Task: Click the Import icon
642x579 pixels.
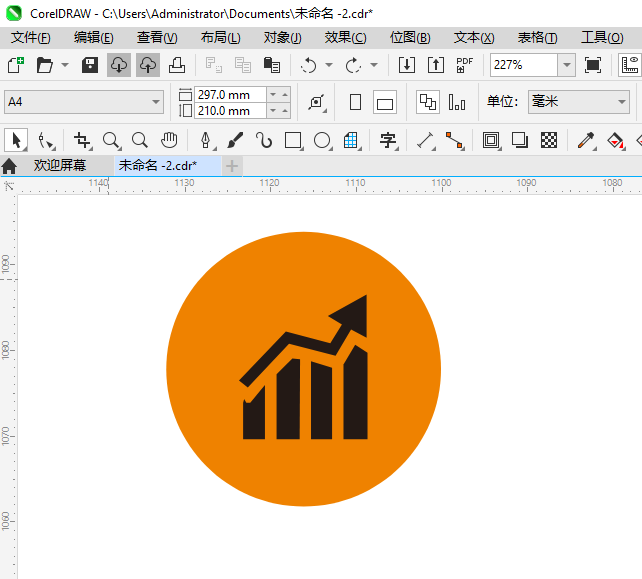Action: pyautogui.click(x=407, y=65)
